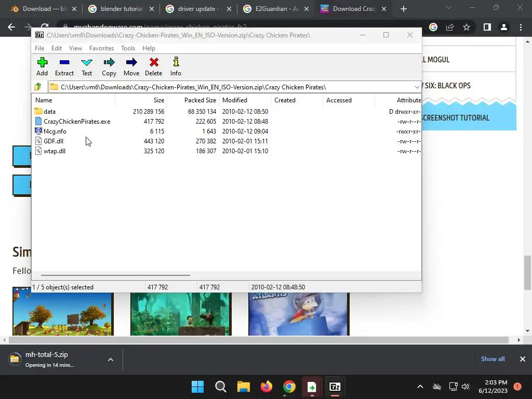The image size is (532, 399).
Task: Select the GDF.dll file row
Action: [227, 141]
